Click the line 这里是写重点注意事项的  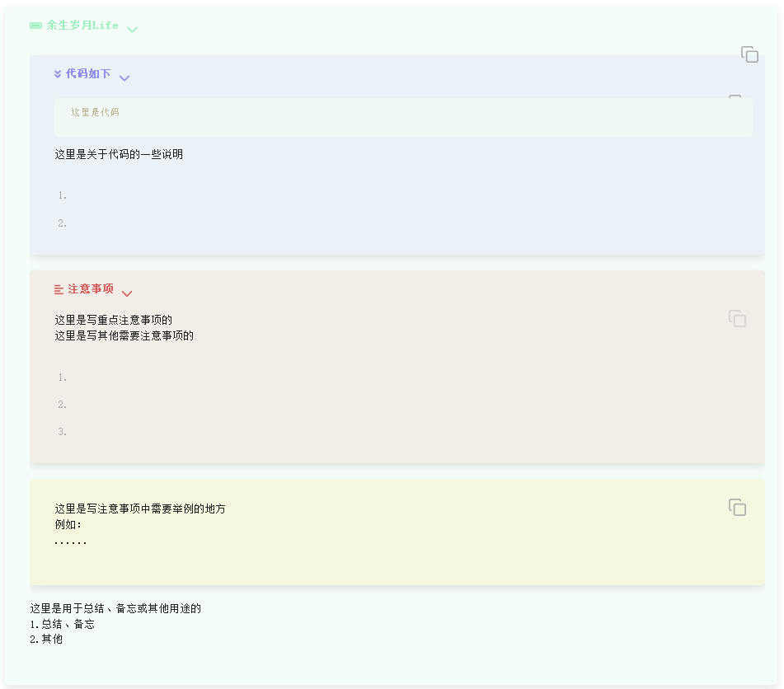coord(114,320)
